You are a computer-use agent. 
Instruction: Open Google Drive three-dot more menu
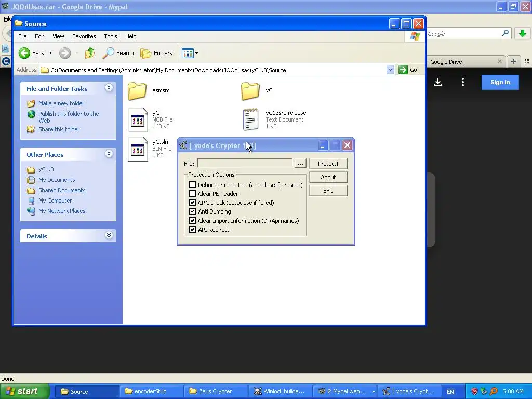(x=463, y=82)
